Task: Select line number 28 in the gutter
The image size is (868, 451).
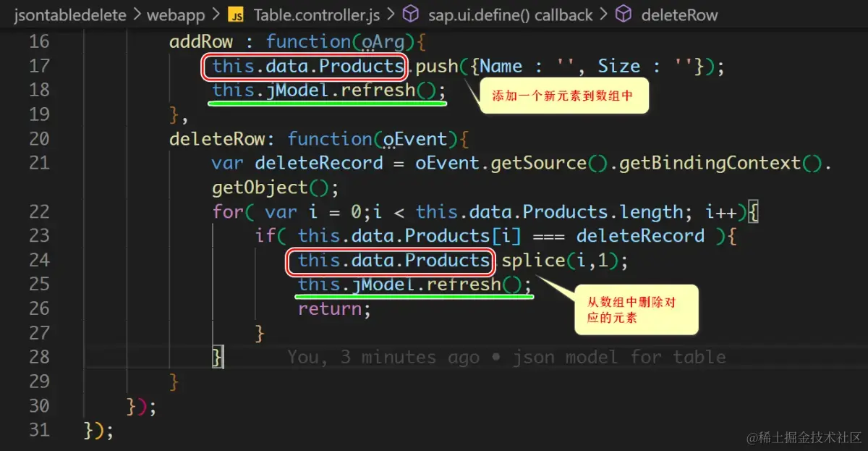Action: pos(39,357)
